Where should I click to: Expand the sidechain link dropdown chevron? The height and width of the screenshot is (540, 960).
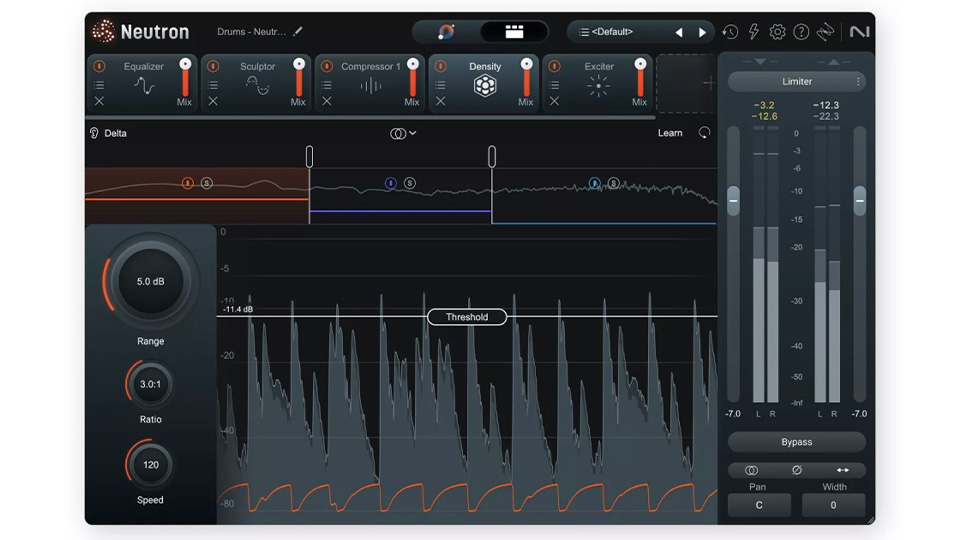pos(412,133)
